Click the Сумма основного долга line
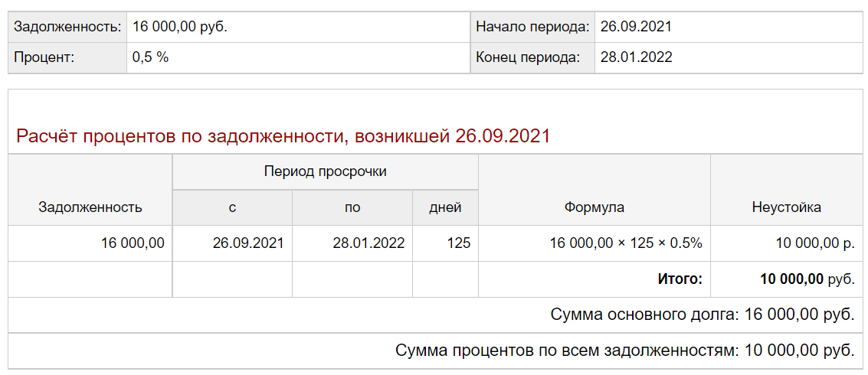This screenshot has width=868, height=375. coord(702,315)
